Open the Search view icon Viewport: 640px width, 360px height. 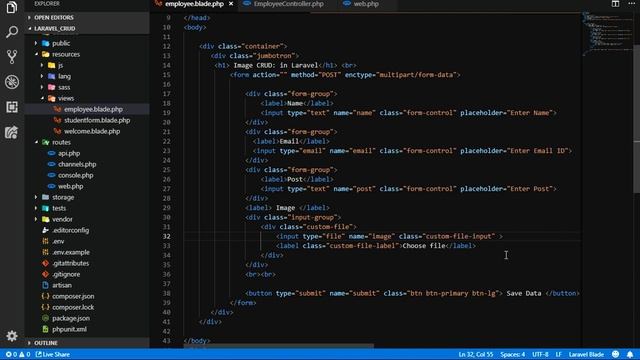12,31
